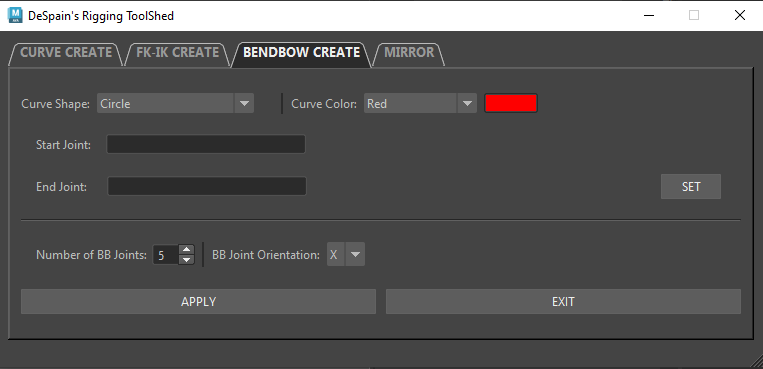This screenshot has width=763, height=369.
Task: Click the APPLY button
Action: point(199,302)
